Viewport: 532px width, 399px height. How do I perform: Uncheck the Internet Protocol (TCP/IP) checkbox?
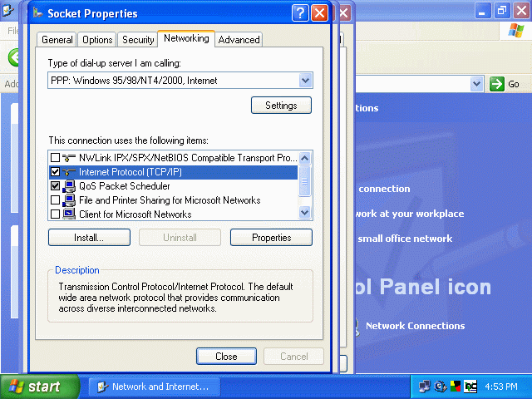click(55, 172)
